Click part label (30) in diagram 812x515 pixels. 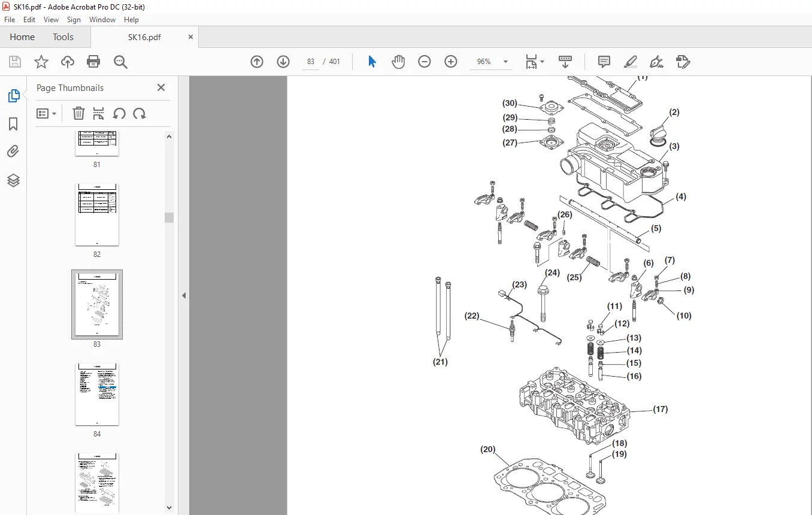pyautogui.click(x=510, y=104)
